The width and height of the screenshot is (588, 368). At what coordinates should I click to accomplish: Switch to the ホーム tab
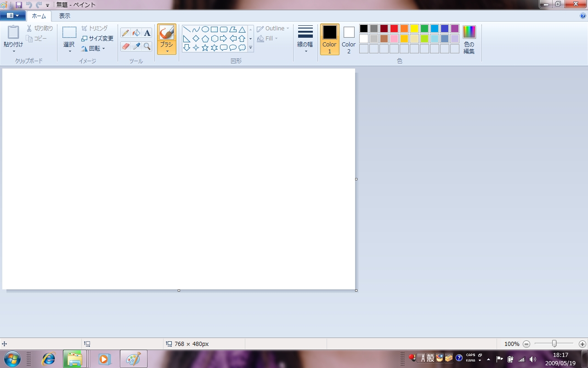pos(39,16)
